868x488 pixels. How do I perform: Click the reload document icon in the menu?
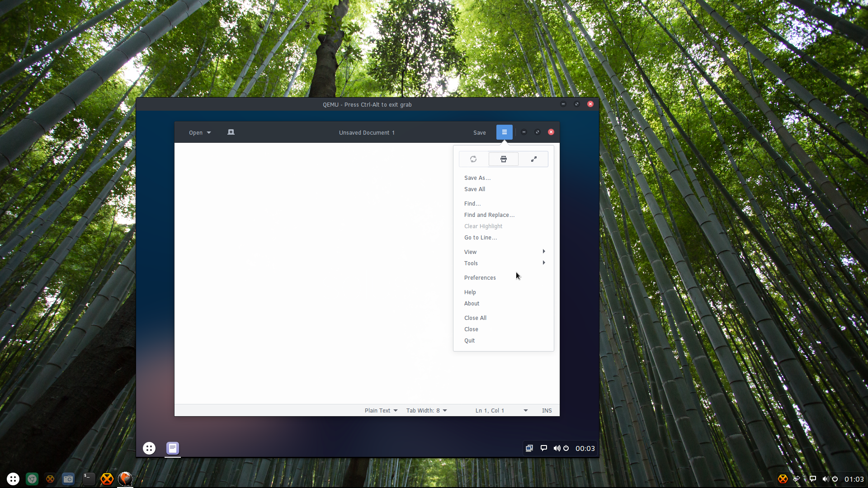coord(473,159)
